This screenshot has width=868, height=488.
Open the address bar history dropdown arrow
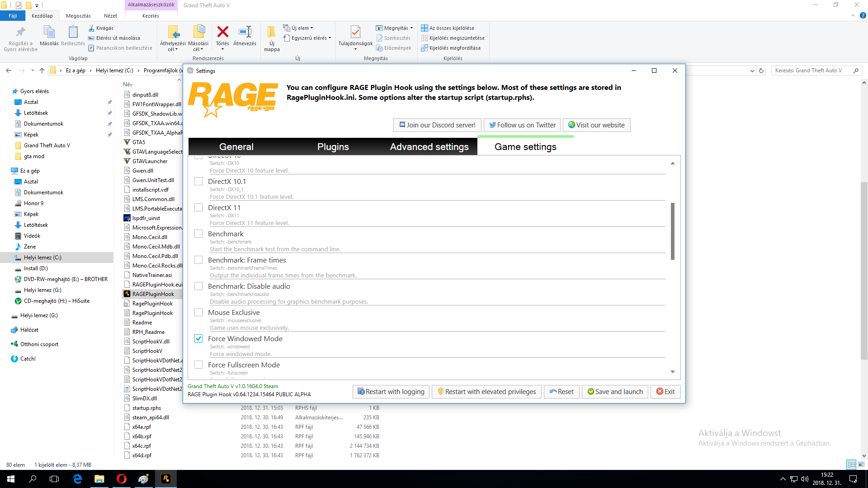[752, 70]
